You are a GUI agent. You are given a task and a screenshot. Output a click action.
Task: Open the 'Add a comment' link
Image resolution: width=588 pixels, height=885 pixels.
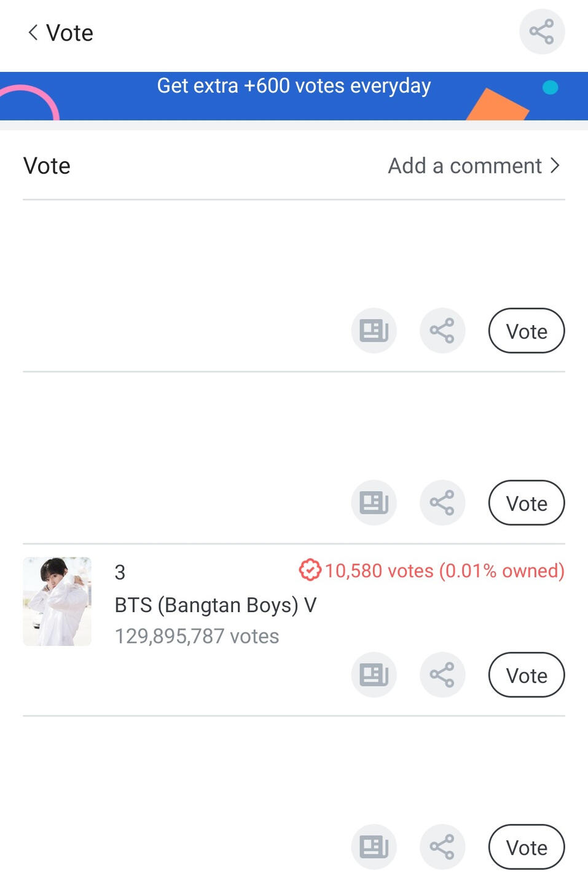point(473,166)
